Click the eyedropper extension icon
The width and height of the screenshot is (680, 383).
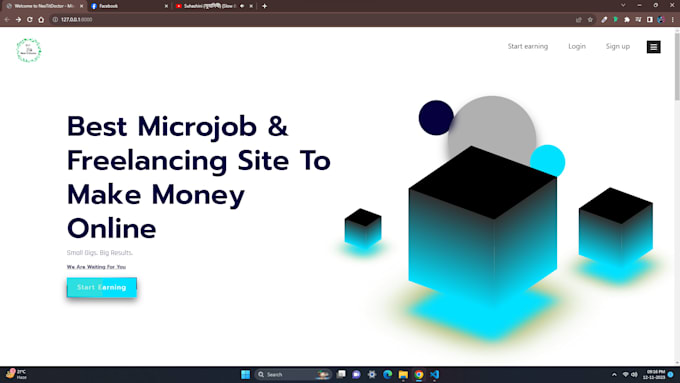(604, 20)
